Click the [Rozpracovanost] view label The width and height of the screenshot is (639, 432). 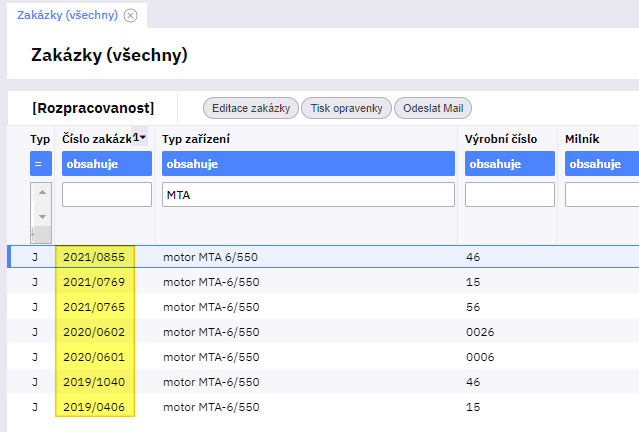pos(93,108)
